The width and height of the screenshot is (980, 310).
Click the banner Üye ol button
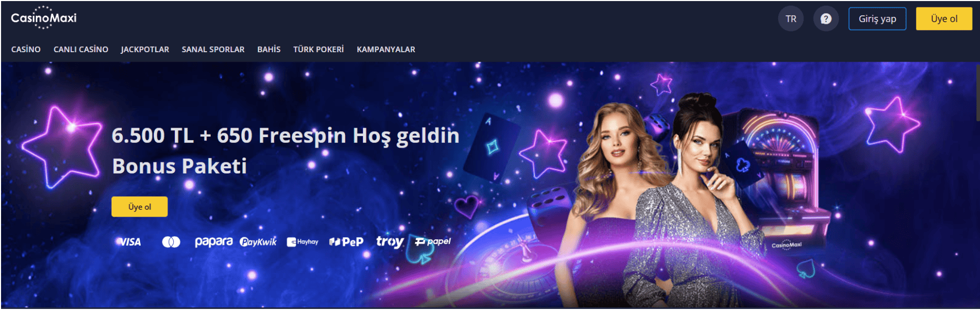tap(140, 207)
